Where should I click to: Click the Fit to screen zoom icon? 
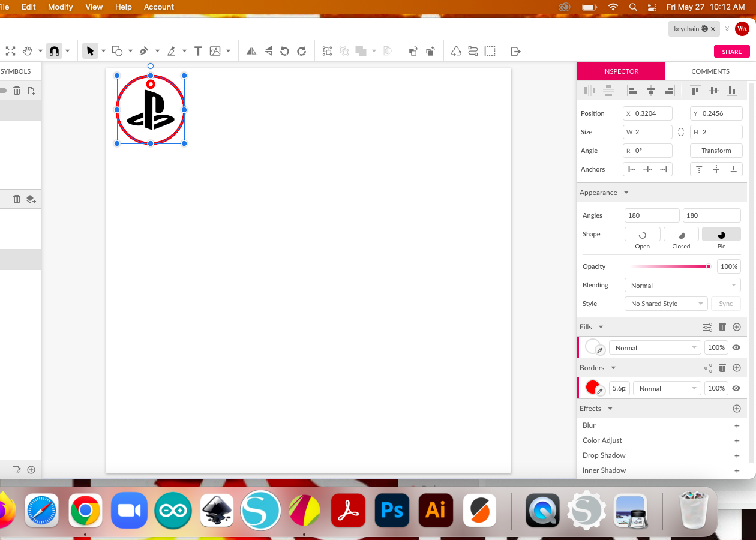point(10,51)
